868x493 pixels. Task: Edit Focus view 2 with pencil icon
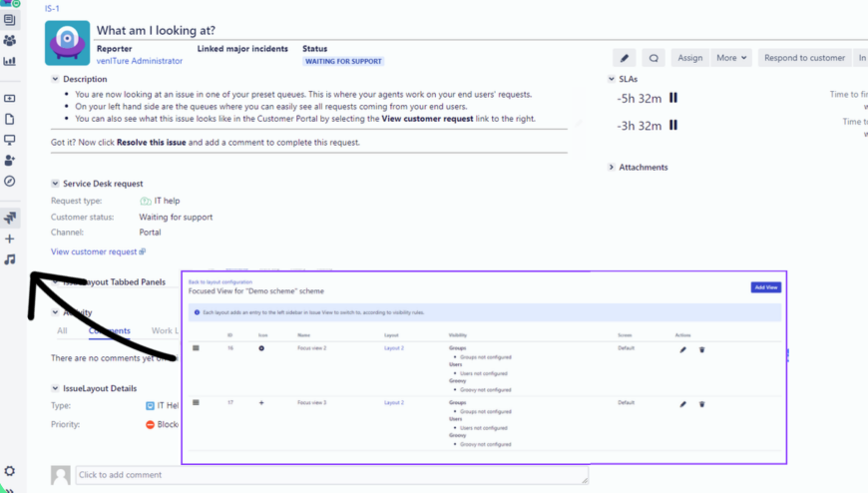coord(683,350)
